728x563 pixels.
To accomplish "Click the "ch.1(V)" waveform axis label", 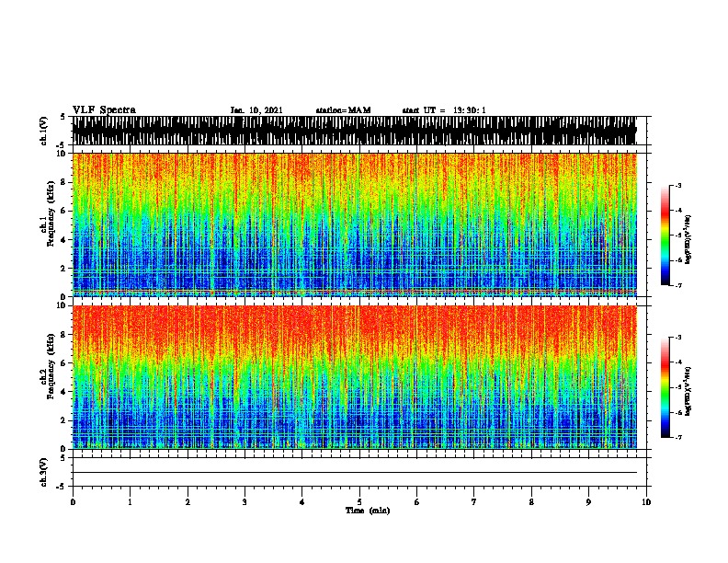I will pyautogui.click(x=43, y=131).
